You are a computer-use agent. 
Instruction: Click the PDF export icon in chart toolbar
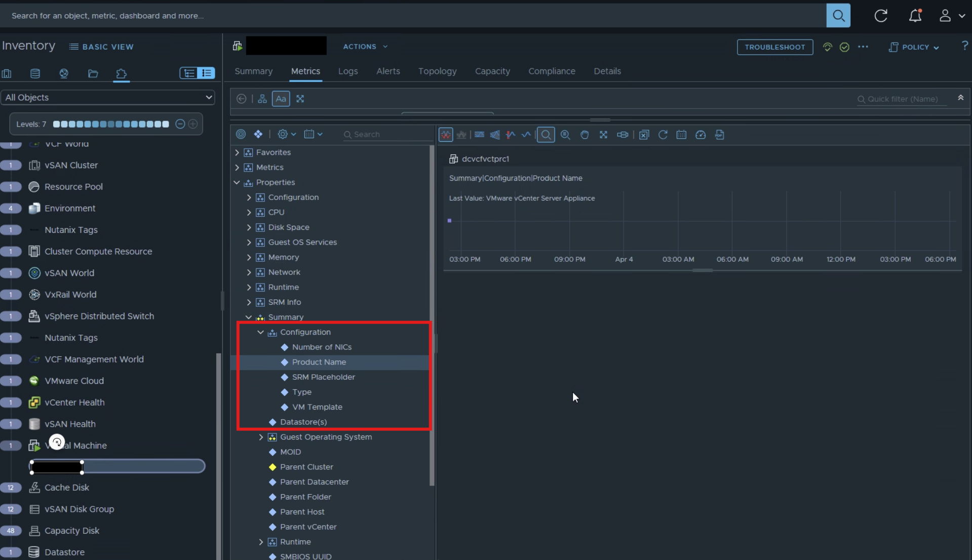[x=719, y=135]
